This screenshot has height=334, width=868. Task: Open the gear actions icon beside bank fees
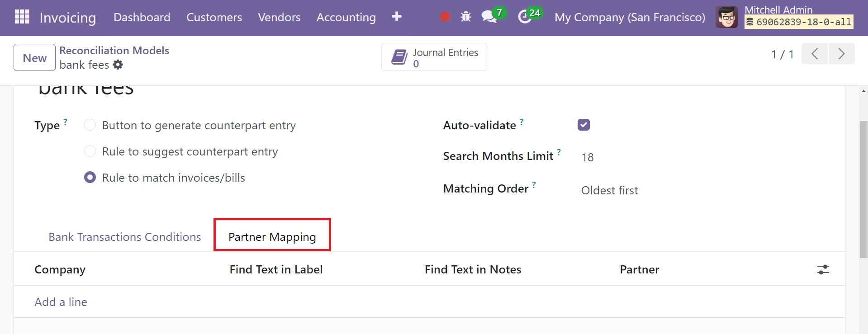tap(118, 65)
